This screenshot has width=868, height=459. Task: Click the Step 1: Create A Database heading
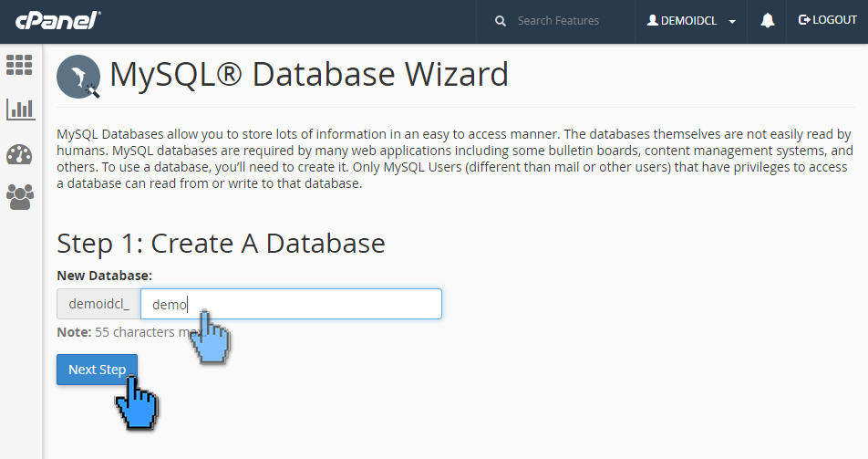[221, 244]
